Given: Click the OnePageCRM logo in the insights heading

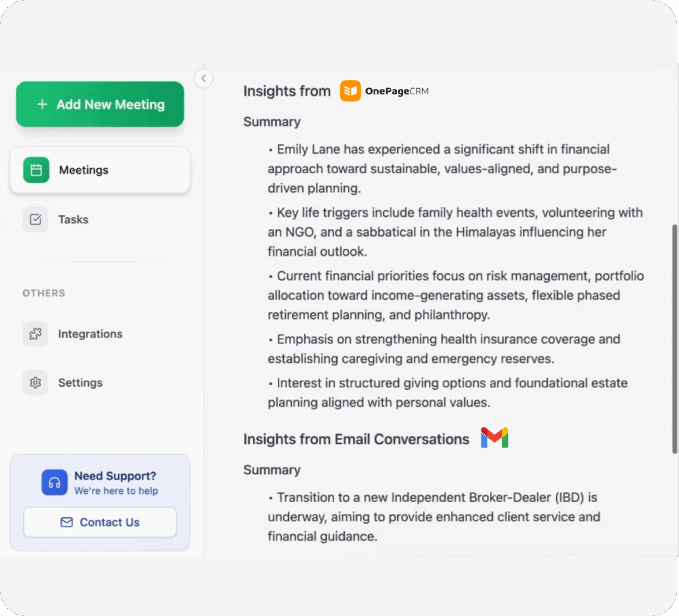Looking at the screenshot, I should click(349, 90).
